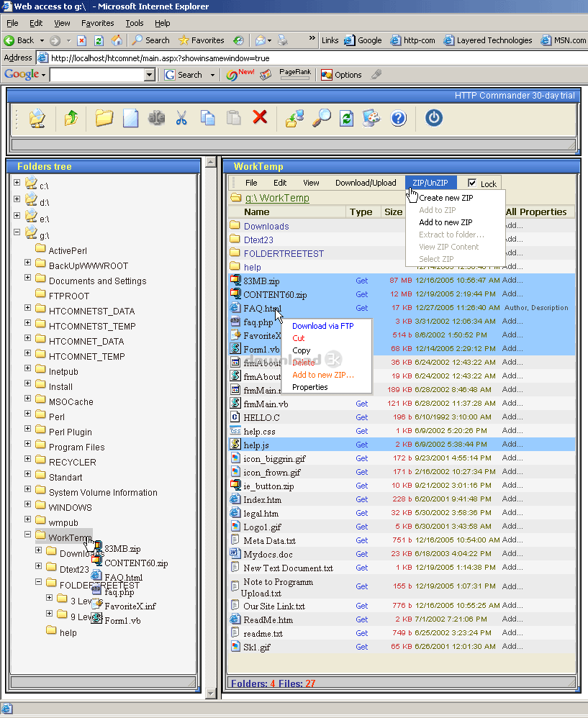Screen dimensions: 588x718
Task: Open the Favorites menu in IE
Action: point(98,23)
